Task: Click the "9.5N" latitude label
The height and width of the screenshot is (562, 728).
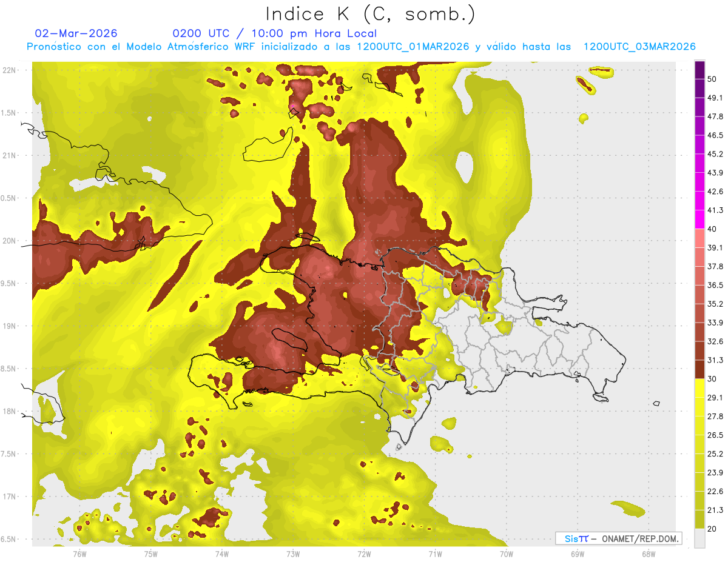Action: pyautogui.click(x=9, y=283)
